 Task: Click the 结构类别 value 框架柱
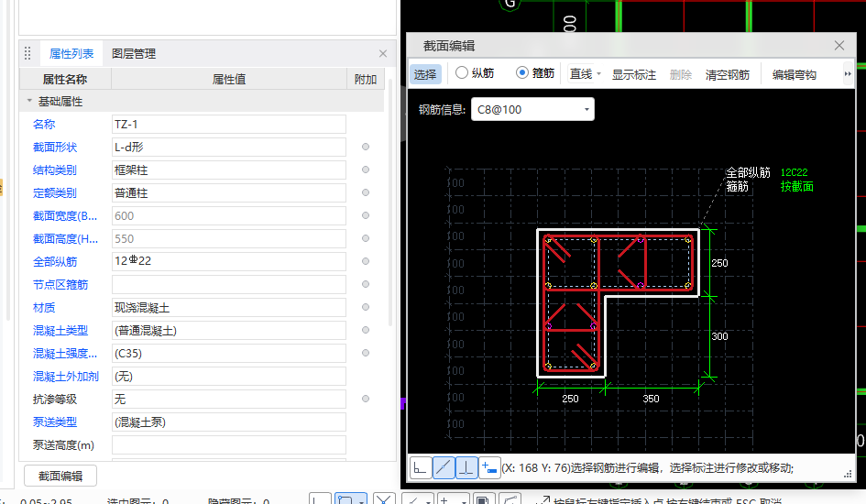(229, 170)
